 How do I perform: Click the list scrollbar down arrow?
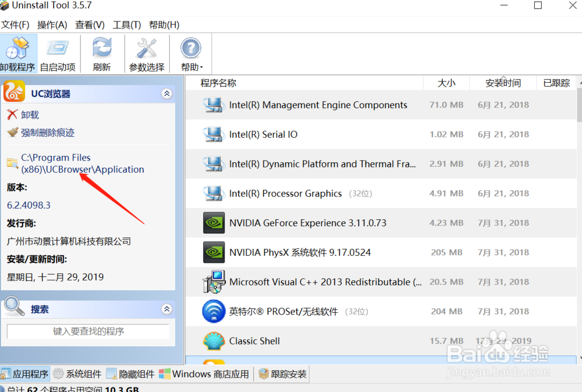tap(580, 358)
